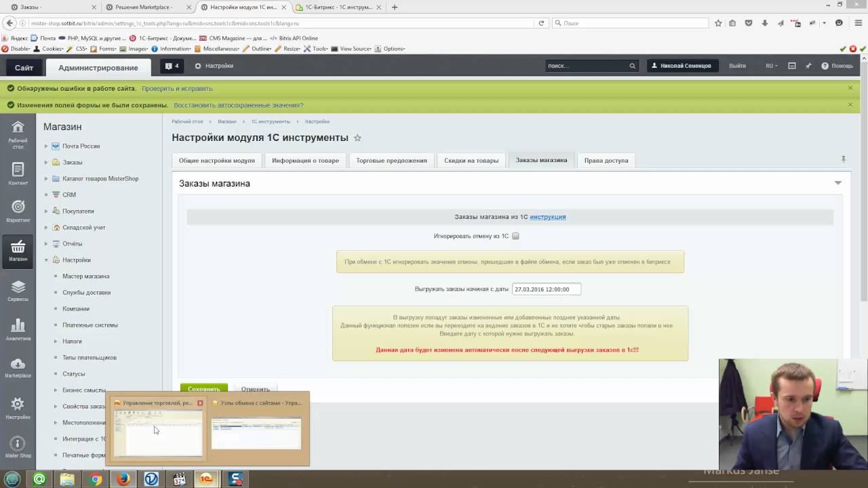Pin the admin panel with pushpin icon
The image size is (868, 488).
coord(808,66)
